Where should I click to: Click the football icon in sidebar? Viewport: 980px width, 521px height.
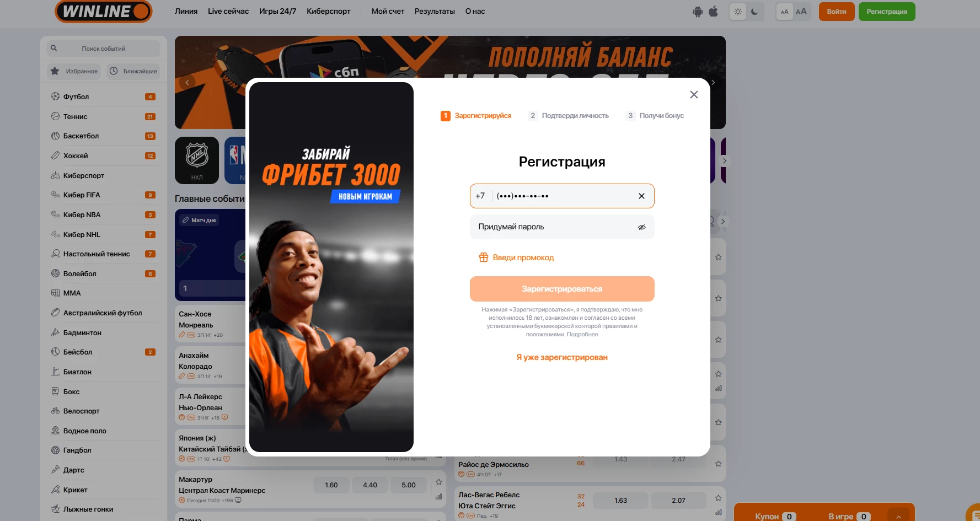point(55,96)
